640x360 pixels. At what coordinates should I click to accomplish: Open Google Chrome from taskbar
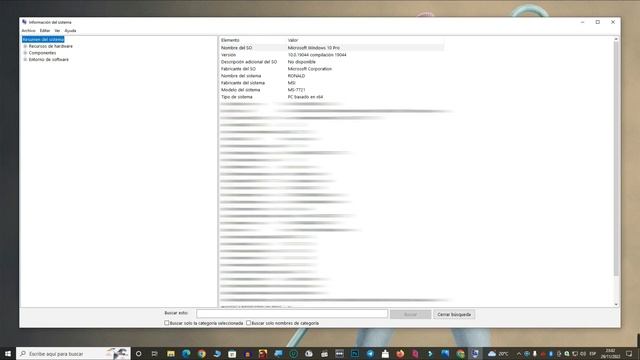click(202, 353)
